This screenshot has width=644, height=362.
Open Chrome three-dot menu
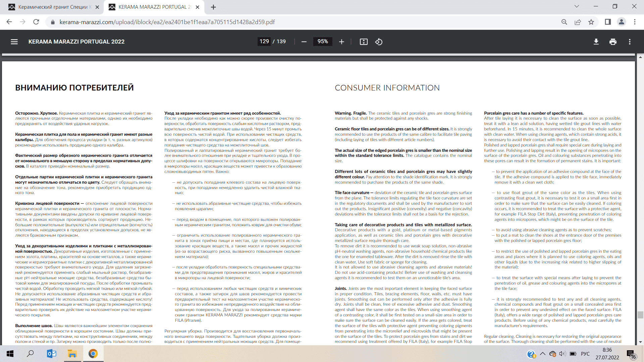[635, 22]
